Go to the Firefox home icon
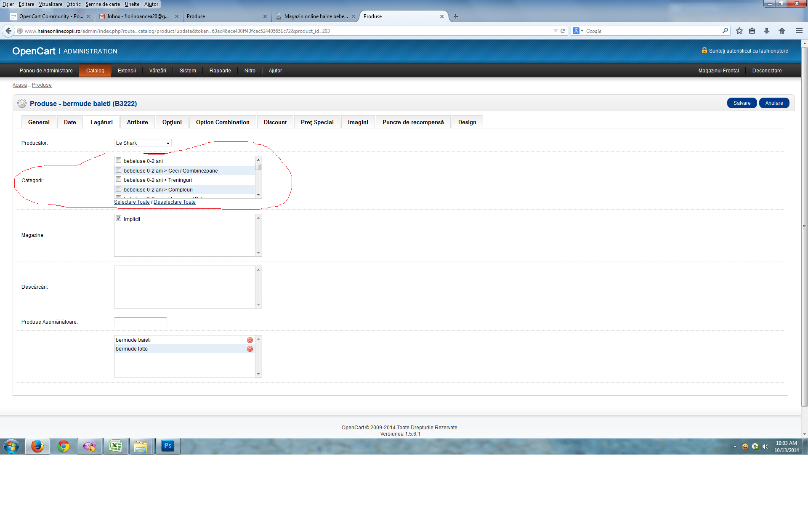This screenshot has height=532, width=808. 782,31
